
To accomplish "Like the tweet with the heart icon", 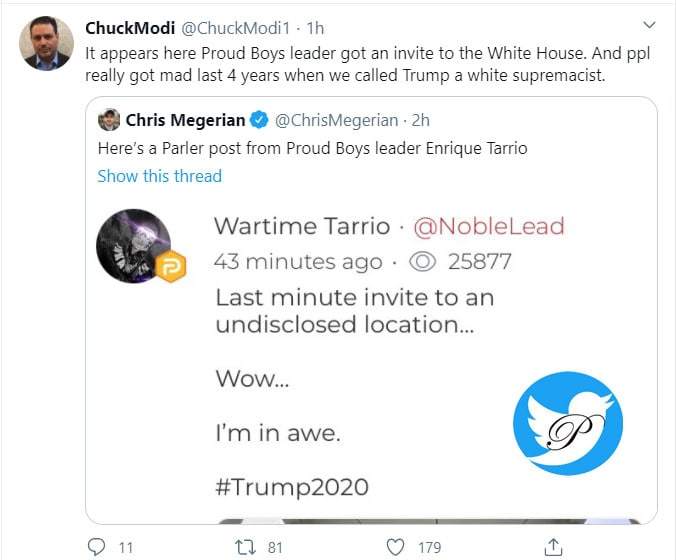I will point(395,547).
